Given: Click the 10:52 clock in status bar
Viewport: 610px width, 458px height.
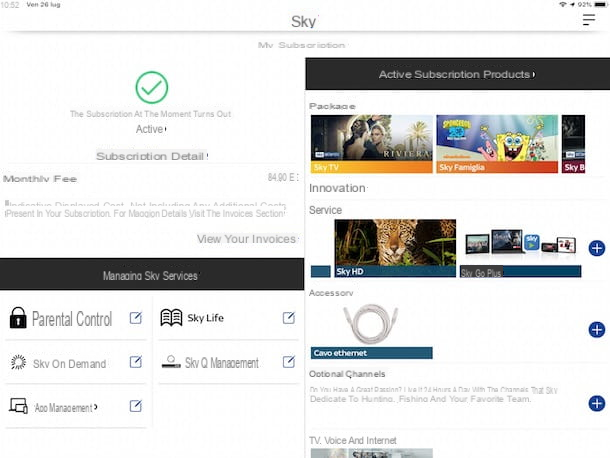Looking at the screenshot, I should [10, 5].
